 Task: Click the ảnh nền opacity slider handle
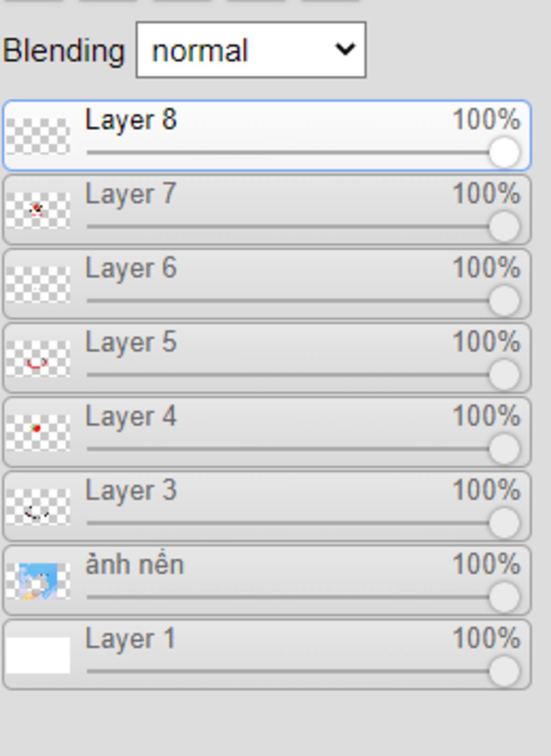point(504,597)
